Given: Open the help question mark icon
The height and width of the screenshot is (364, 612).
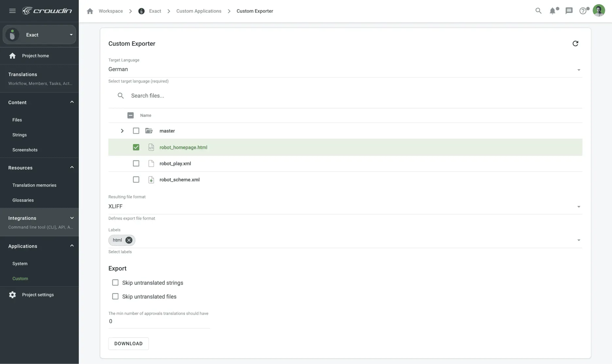Looking at the screenshot, I should tap(583, 11).
